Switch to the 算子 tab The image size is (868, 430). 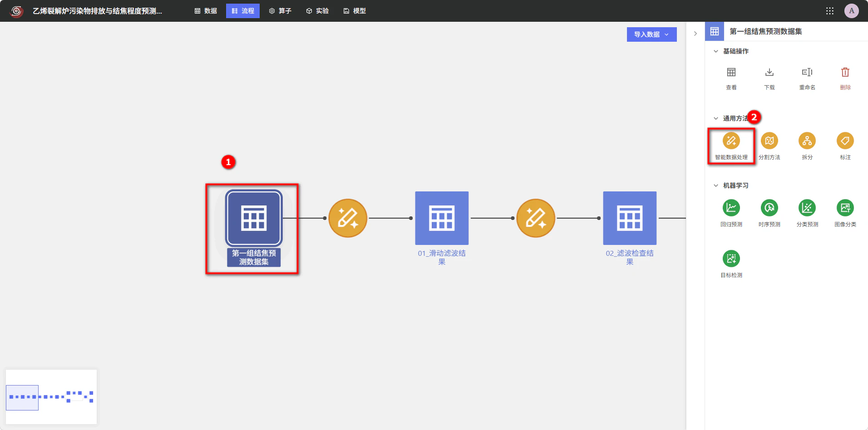pyautogui.click(x=280, y=11)
